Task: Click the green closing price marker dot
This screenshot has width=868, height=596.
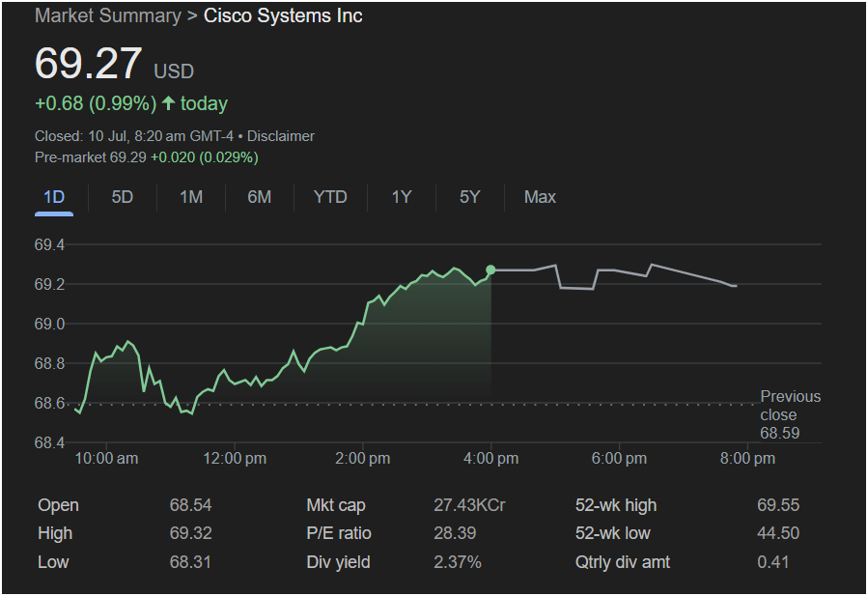Action: [490, 270]
